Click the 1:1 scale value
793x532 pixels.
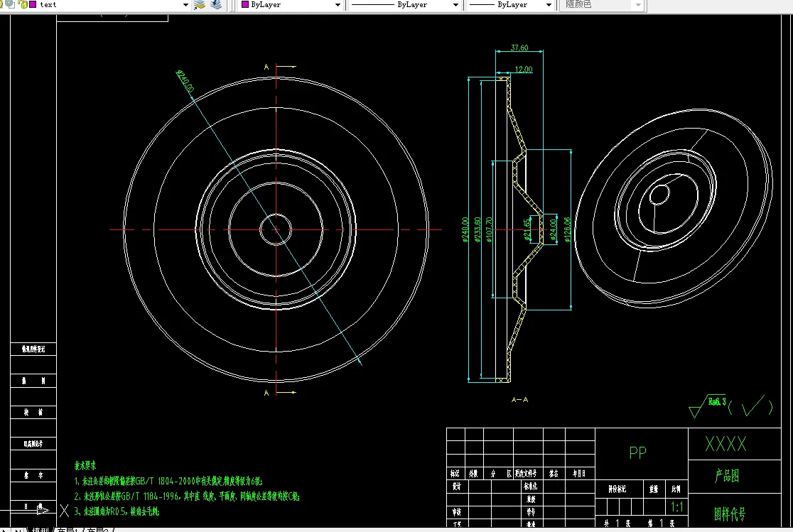point(676,506)
